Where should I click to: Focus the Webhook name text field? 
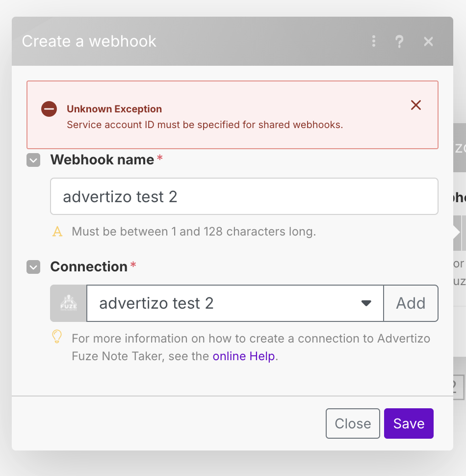(x=244, y=196)
